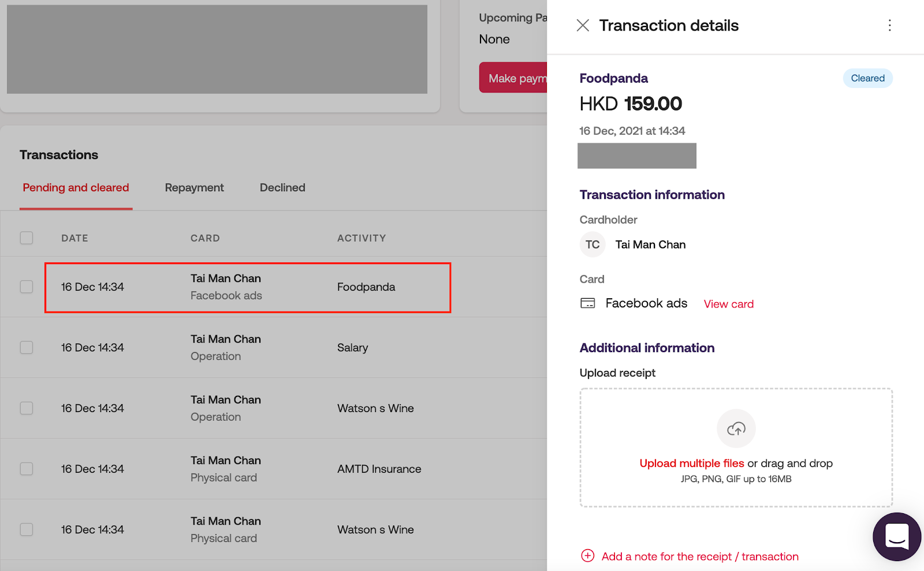Screen dimensions: 924x571
Task: Select the Pending and cleared tab
Action: 76,188
